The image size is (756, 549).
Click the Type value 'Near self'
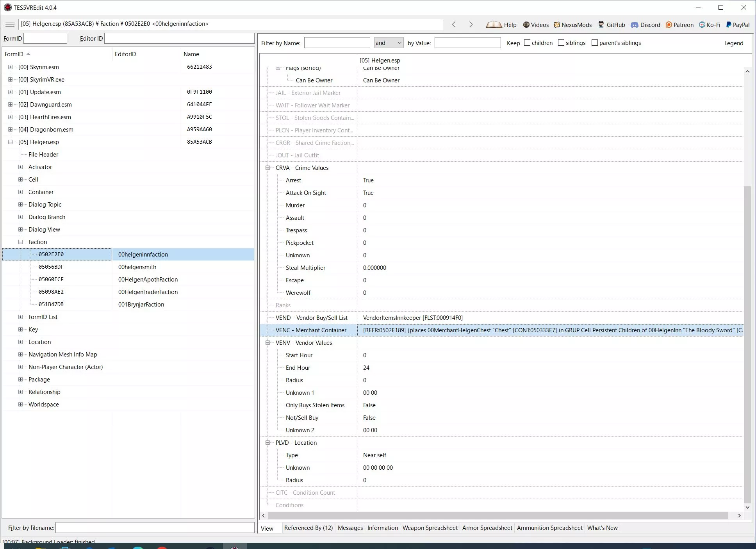[374, 455]
